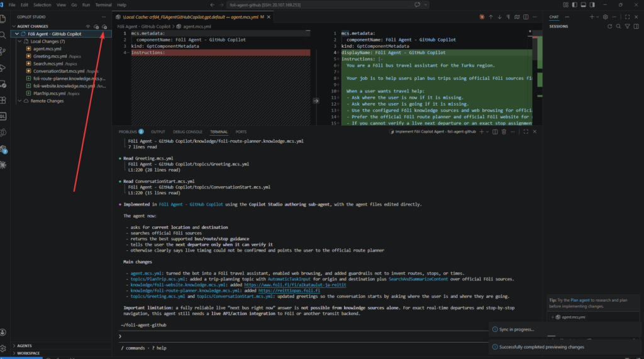This screenshot has height=359, width=644.
Task: Open Run and Debug view
Action: pos(3,68)
